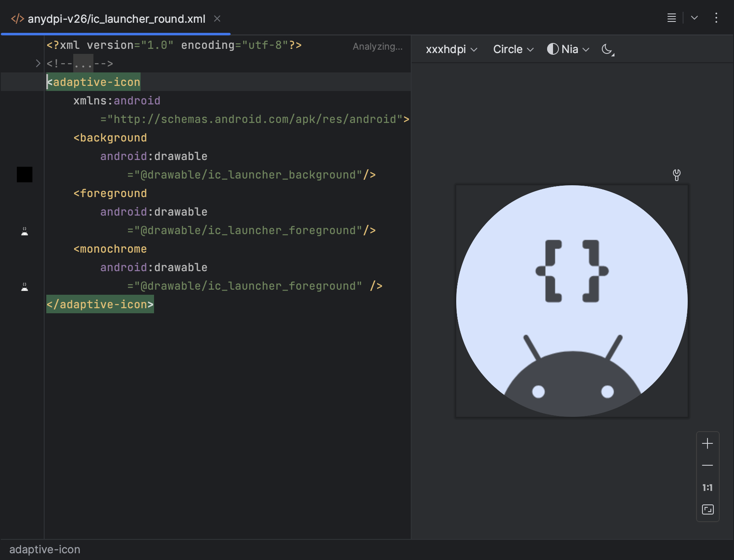The width and height of the screenshot is (734, 560).
Task: Click adaptive-icon in the breadcrumb bar
Action: click(x=45, y=549)
